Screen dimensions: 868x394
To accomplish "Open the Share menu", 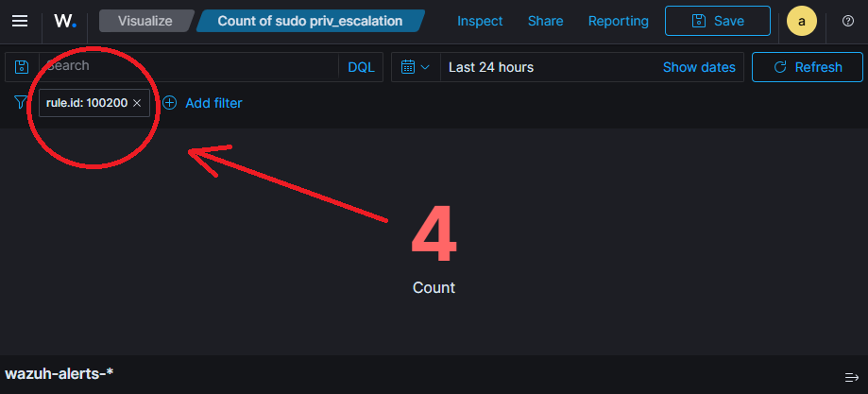I will coord(545,21).
